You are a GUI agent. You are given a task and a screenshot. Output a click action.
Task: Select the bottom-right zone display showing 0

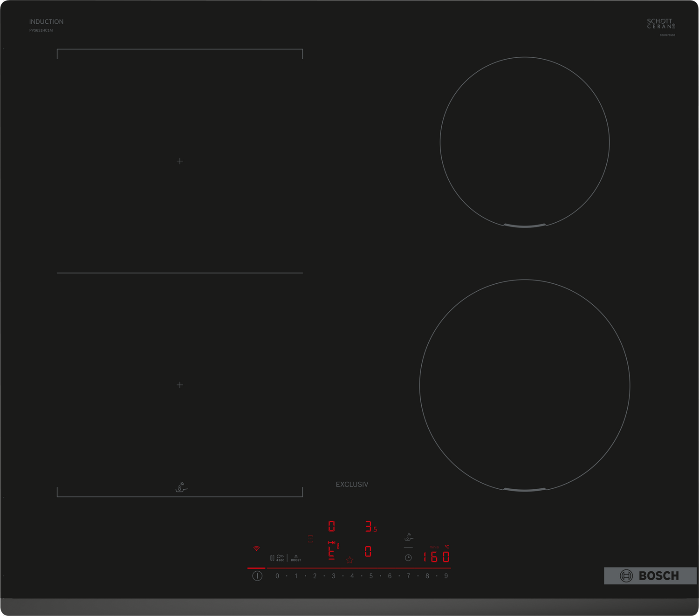pyautogui.click(x=368, y=552)
